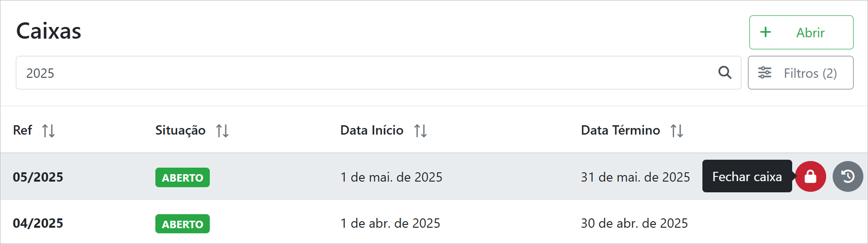
Task: Open history icon for 05/2025 row
Action: click(x=848, y=176)
